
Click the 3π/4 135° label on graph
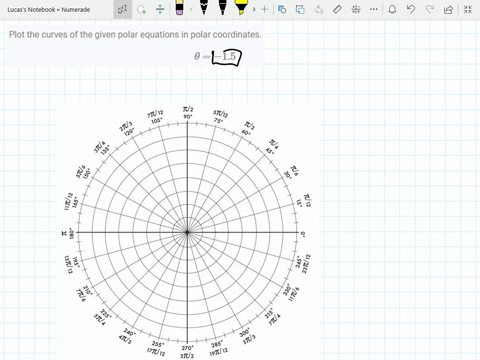(x=102, y=148)
